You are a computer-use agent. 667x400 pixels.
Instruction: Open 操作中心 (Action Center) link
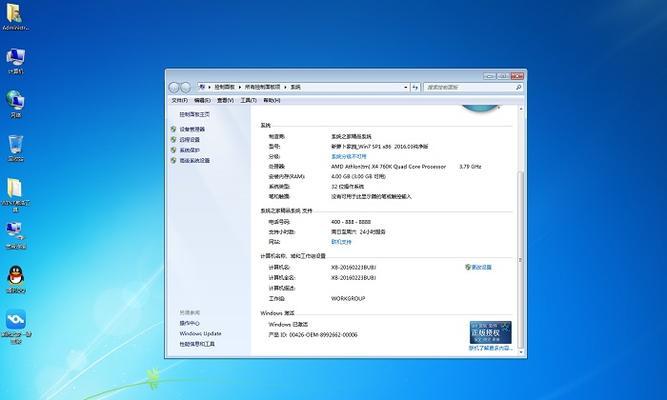[x=189, y=323]
